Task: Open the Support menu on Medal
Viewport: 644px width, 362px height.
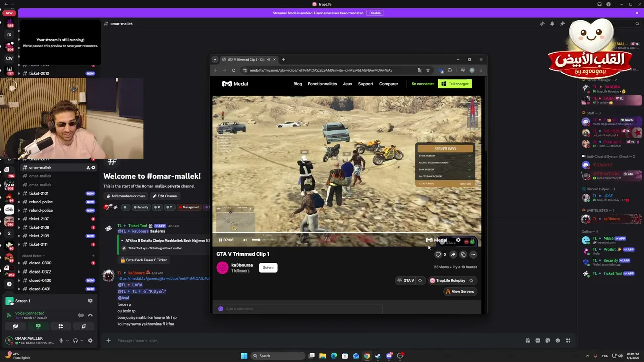Action: click(366, 84)
